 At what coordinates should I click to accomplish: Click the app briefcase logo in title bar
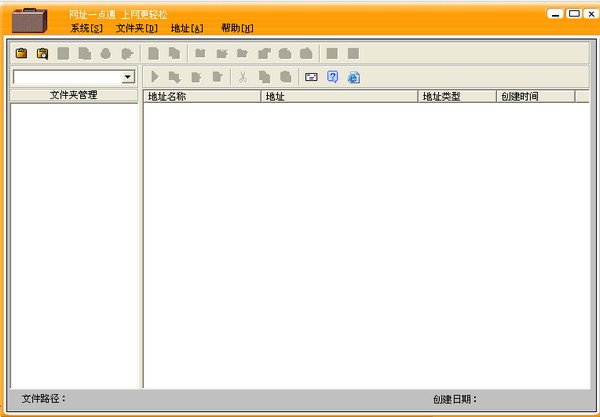coord(29,20)
